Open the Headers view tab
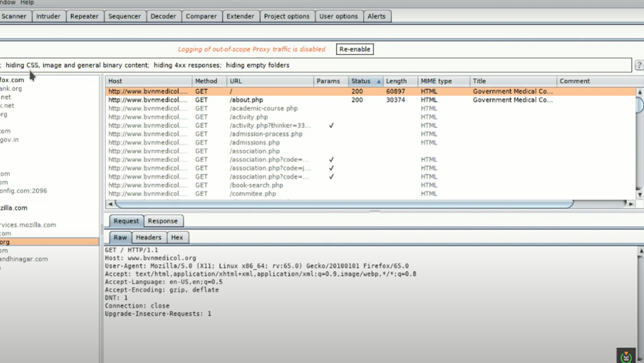The width and height of the screenshot is (644, 363). 148,238
